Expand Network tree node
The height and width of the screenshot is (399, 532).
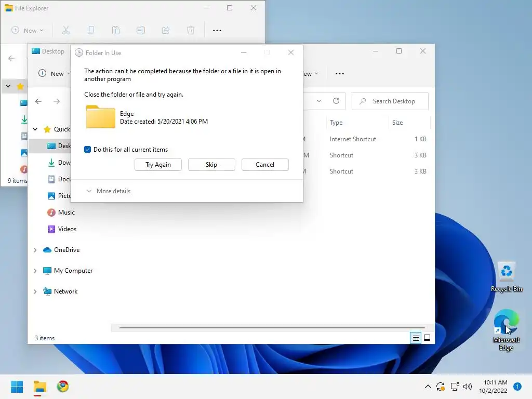tap(35, 291)
